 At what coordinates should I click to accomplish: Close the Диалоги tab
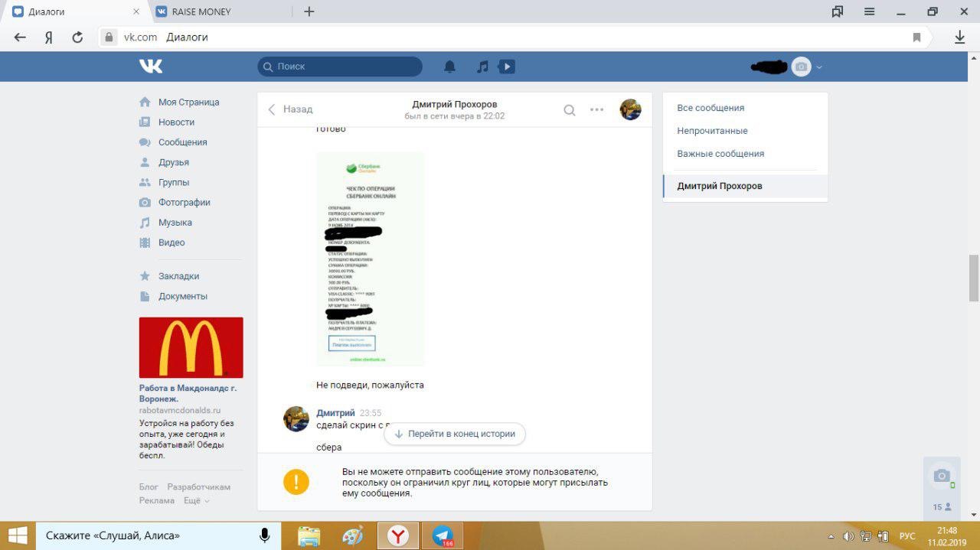(136, 11)
